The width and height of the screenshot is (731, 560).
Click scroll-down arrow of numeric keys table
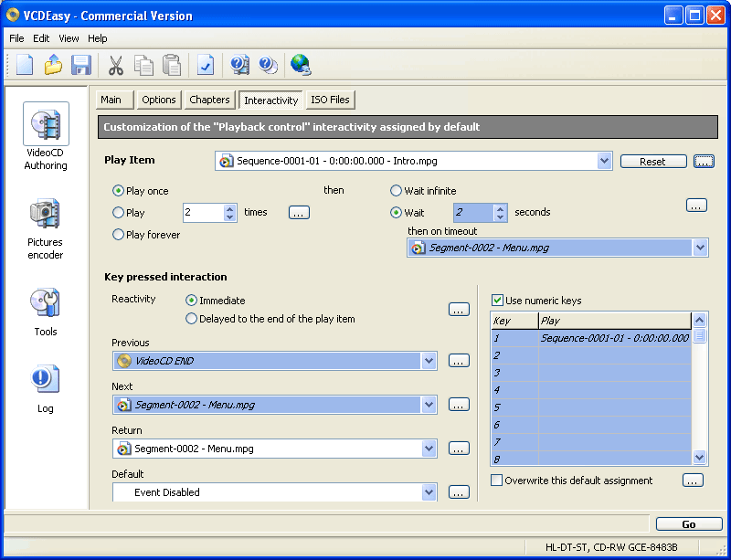click(699, 458)
